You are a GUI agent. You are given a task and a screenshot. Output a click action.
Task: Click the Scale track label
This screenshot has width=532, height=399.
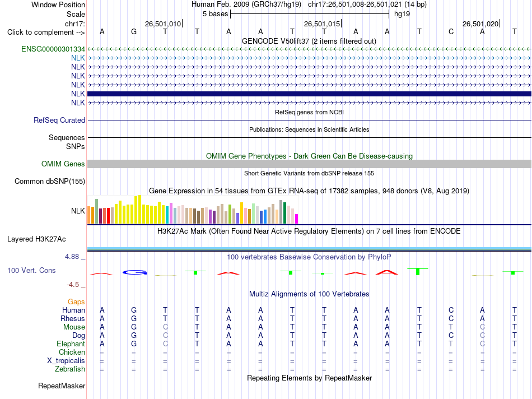[x=76, y=14]
